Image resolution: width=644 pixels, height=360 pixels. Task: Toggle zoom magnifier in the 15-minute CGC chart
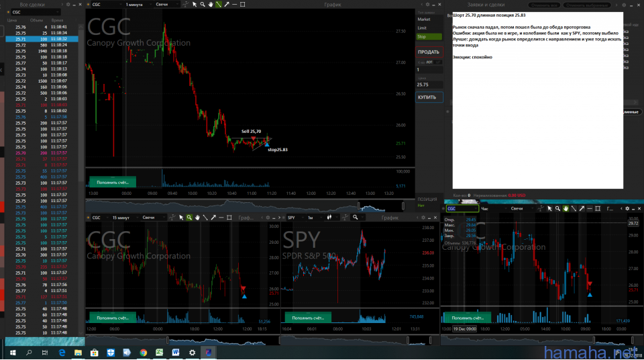[189, 218]
